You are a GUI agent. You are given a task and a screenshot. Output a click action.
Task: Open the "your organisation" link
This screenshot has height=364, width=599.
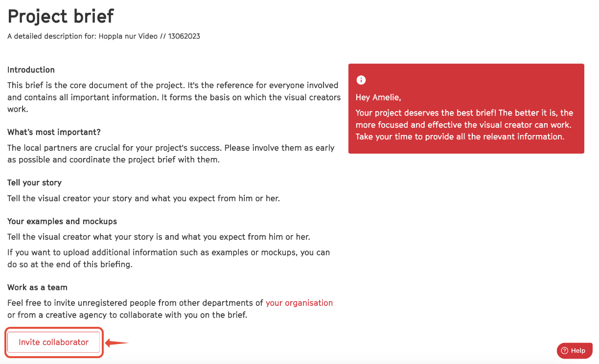pos(299,303)
